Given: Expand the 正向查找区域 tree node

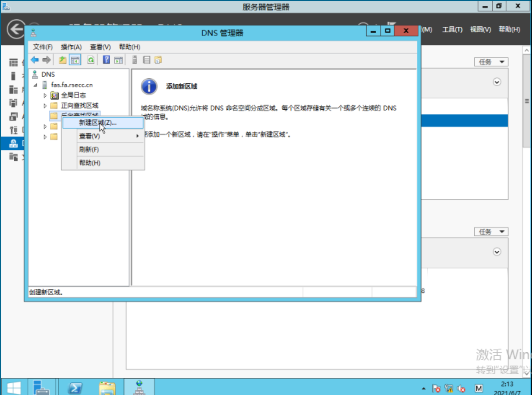Looking at the screenshot, I should point(44,105).
